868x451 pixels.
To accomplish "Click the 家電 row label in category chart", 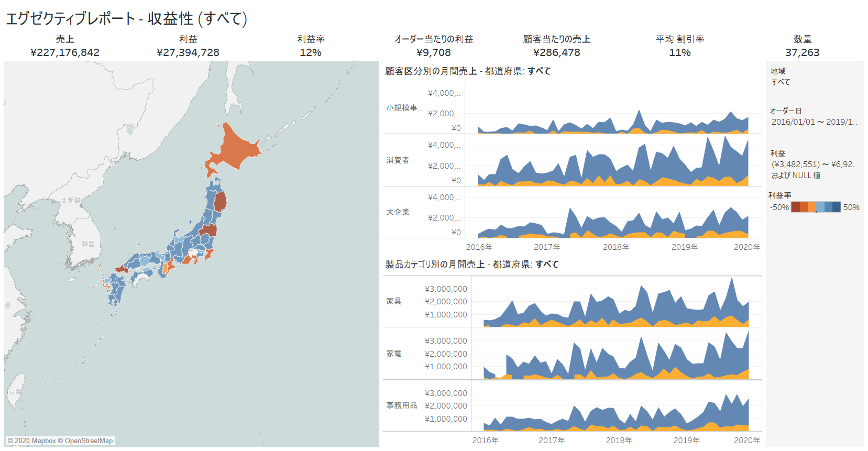I will tap(394, 354).
